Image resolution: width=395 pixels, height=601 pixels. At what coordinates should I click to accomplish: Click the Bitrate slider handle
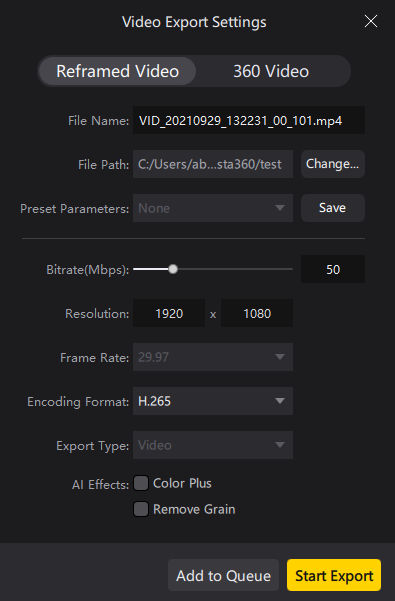coord(173,269)
